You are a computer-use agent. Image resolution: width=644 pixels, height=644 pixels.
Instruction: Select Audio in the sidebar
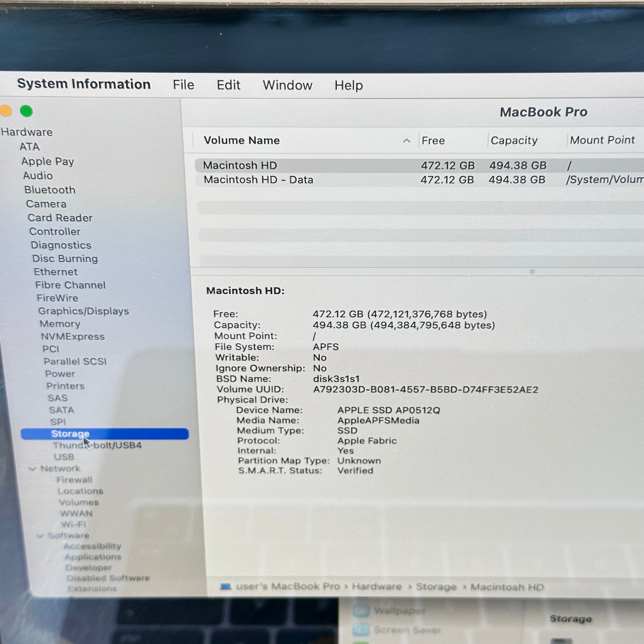click(38, 176)
